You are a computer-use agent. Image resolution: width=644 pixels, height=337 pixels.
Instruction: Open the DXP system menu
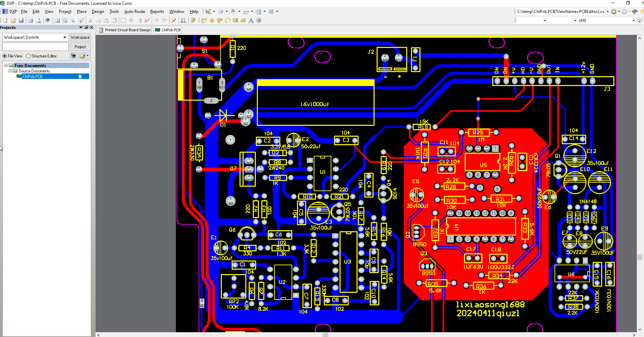[10, 12]
